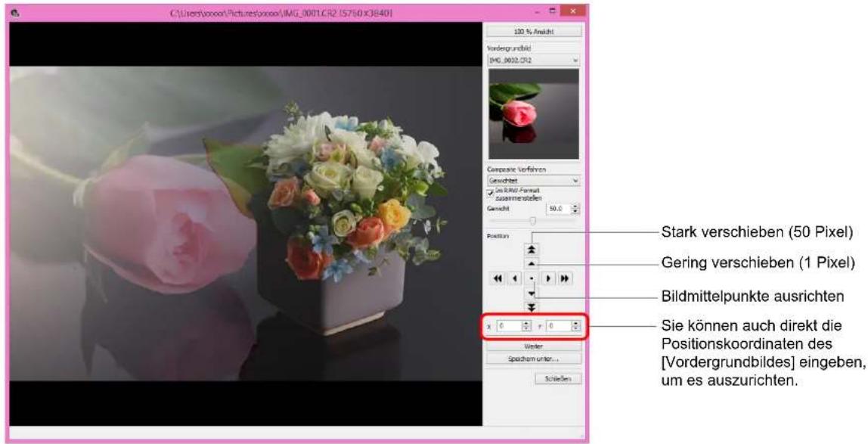The height and width of the screenshot is (444, 868).
Task: Align image centers with center dot button
Action: click(532, 278)
